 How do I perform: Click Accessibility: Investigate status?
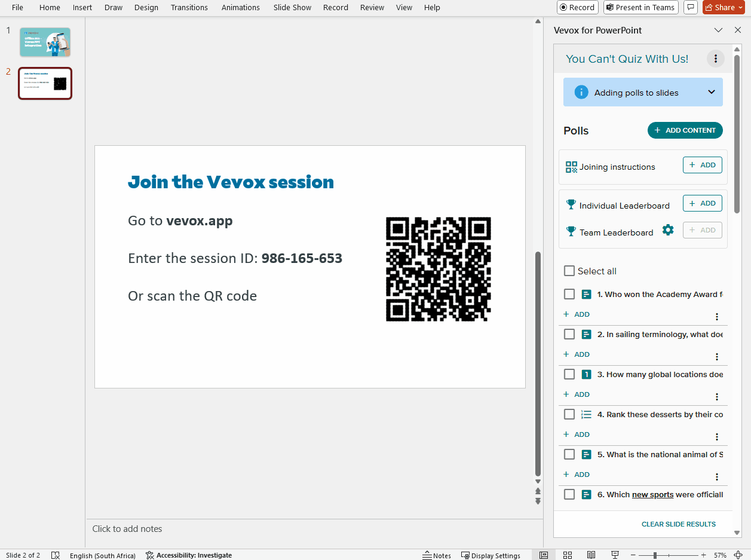189,555
